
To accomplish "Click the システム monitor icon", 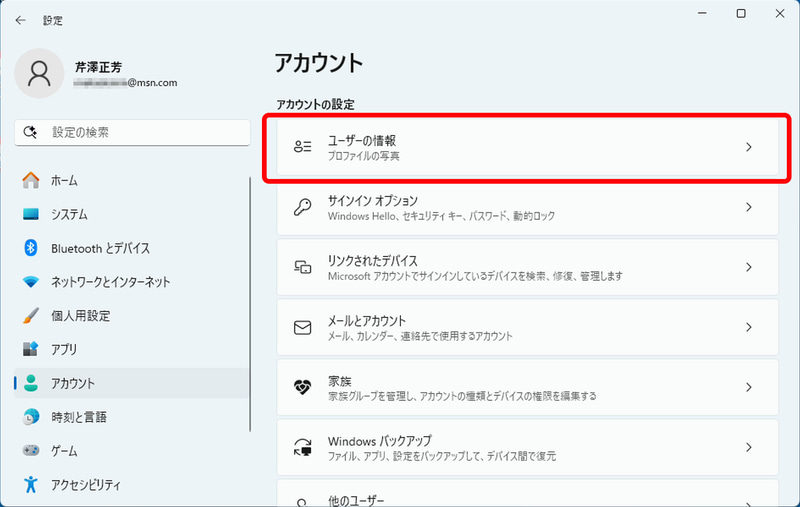I will [31, 214].
